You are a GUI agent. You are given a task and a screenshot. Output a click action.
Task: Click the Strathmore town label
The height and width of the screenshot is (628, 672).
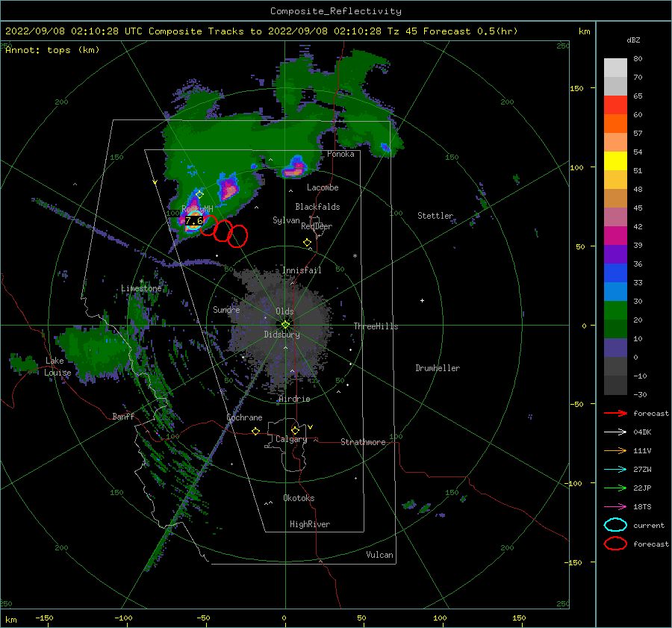[363, 442]
